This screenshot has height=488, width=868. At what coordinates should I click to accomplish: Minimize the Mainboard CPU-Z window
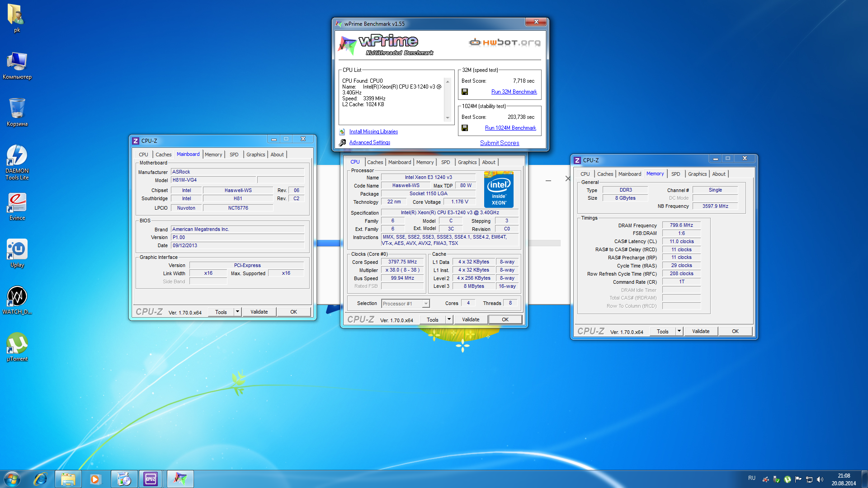click(274, 139)
